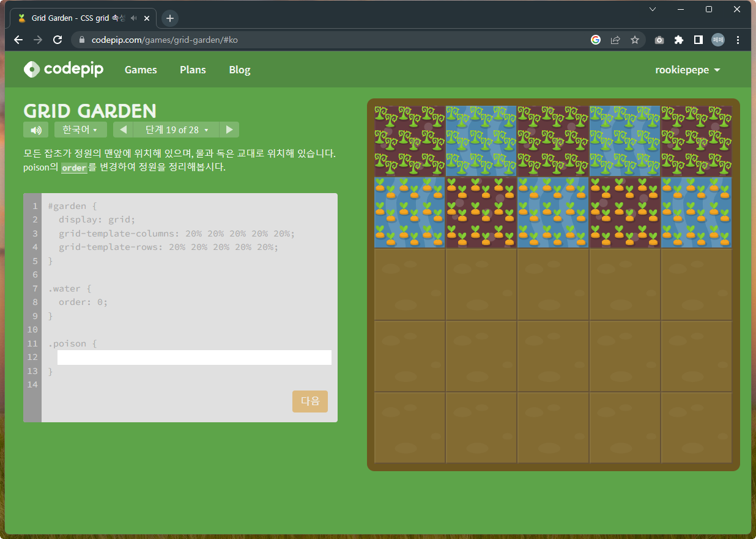Select the Grid Garden browser tab
Screen dimensions: 756x539
pyautogui.click(x=83, y=18)
